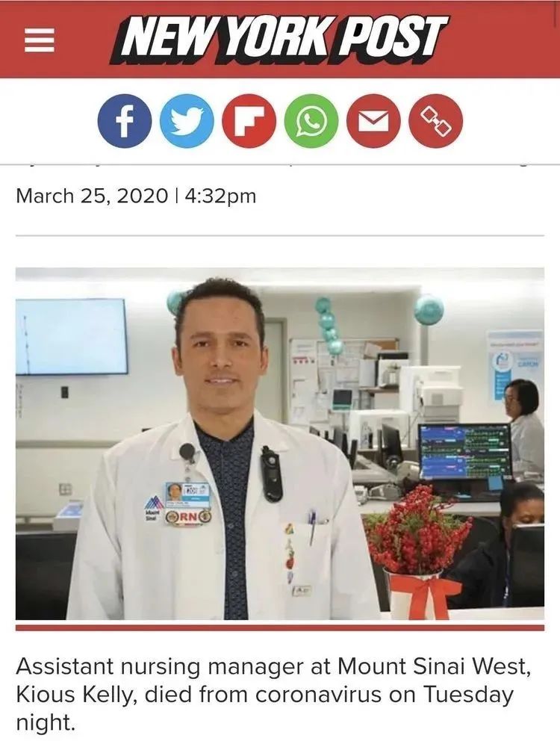Select the March 25, 2020 date text
The height and width of the screenshot is (741, 560).
tap(92, 196)
